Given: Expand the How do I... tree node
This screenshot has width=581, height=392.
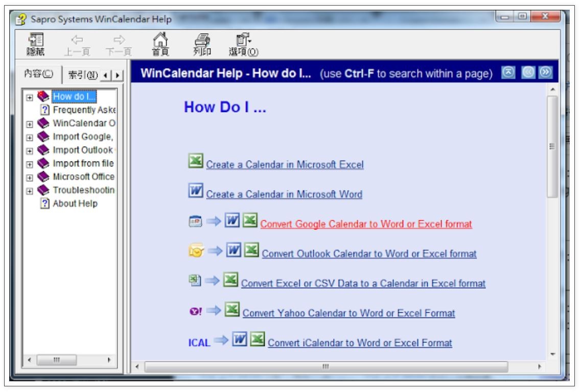Looking at the screenshot, I should [x=29, y=98].
